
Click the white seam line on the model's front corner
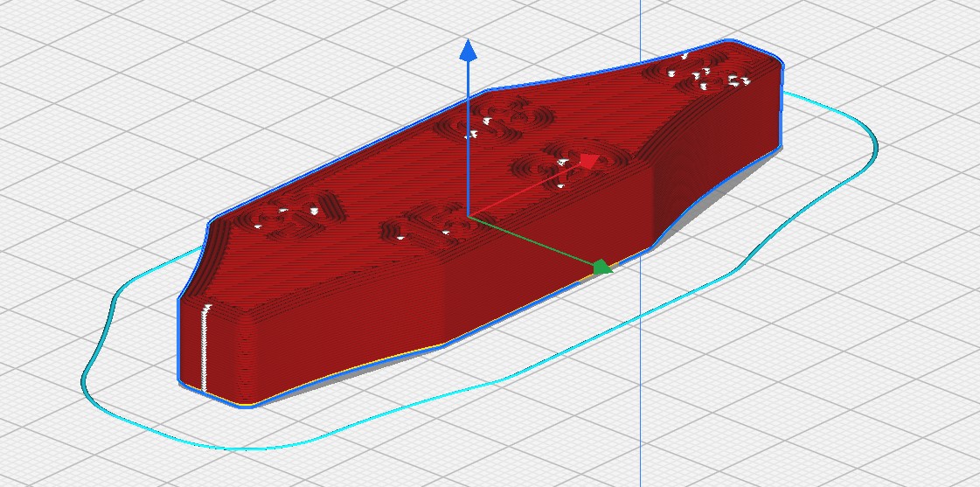(204, 349)
